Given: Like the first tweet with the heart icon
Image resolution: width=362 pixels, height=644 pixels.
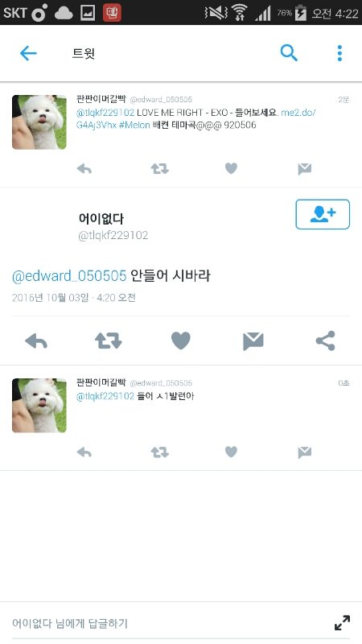Looking at the screenshot, I should (231, 168).
